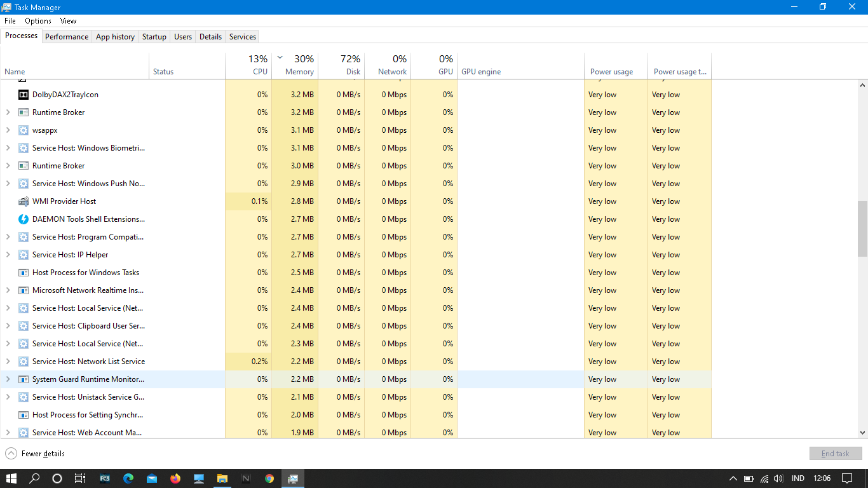Switch to the Details tab

click(210, 37)
